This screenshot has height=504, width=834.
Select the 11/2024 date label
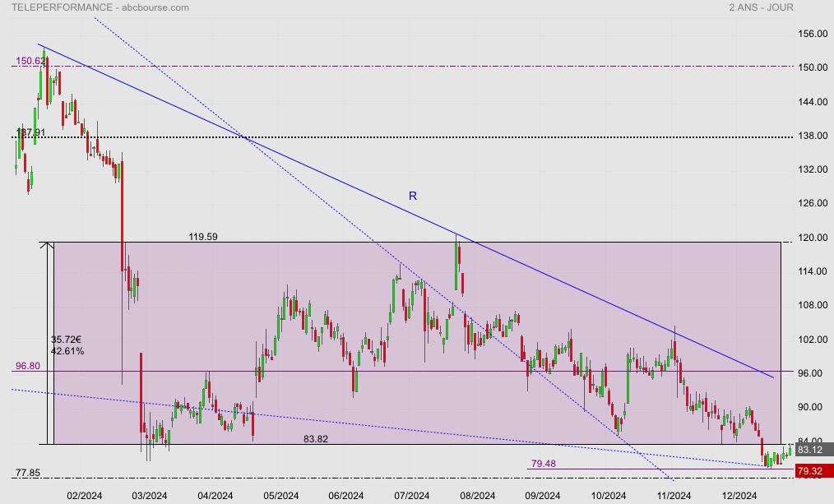[x=674, y=496]
